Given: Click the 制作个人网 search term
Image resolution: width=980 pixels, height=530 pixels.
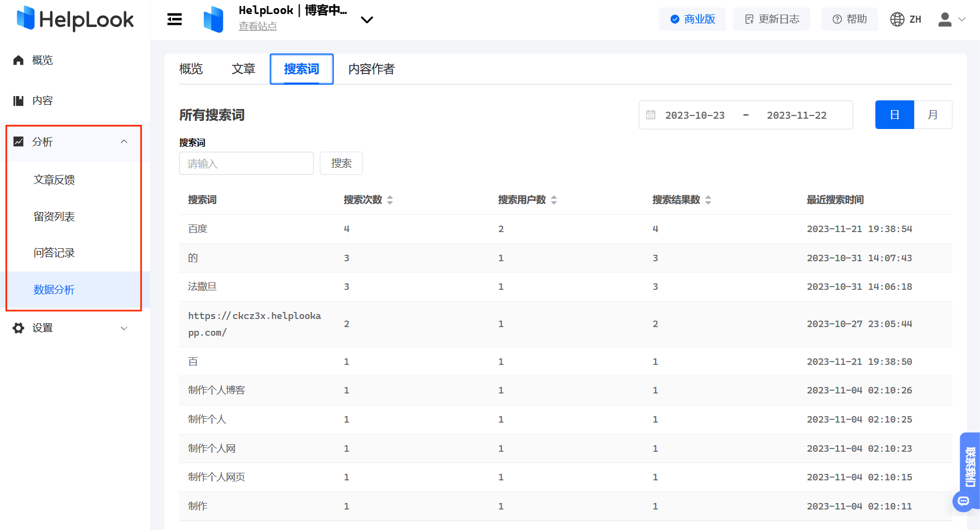Looking at the screenshot, I should (x=211, y=449).
